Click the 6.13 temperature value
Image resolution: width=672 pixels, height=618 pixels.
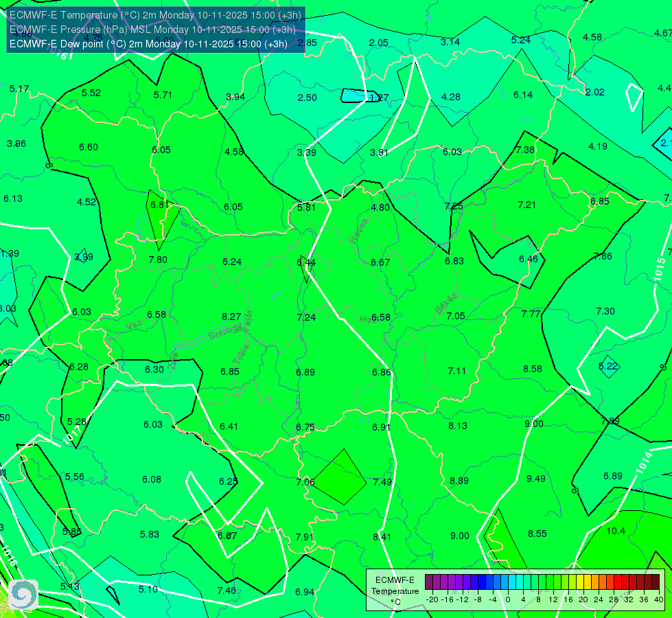tap(13, 198)
